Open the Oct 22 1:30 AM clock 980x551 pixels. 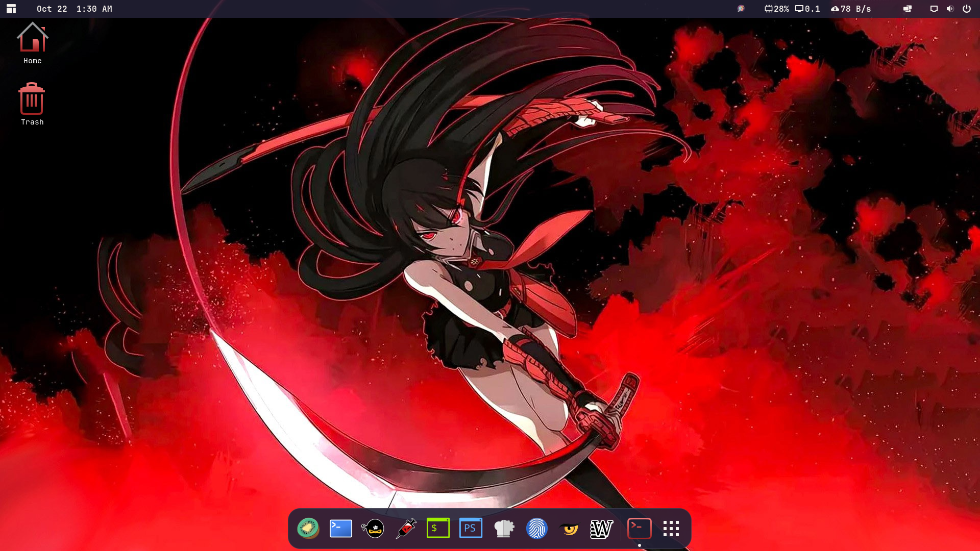[x=75, y=9]
